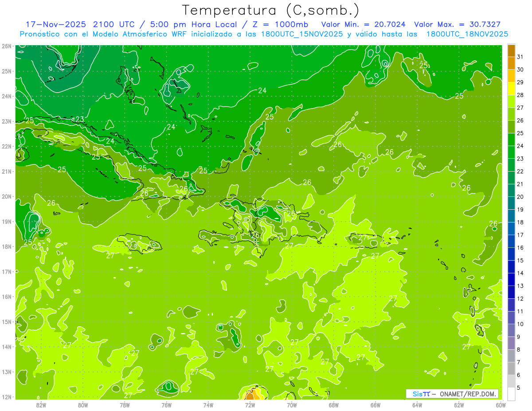532x411 pixels.
Task: Select the "1800UTC_18NOV2025" valid-until time text
Action: pyautogui.click(x=467, y=34)
